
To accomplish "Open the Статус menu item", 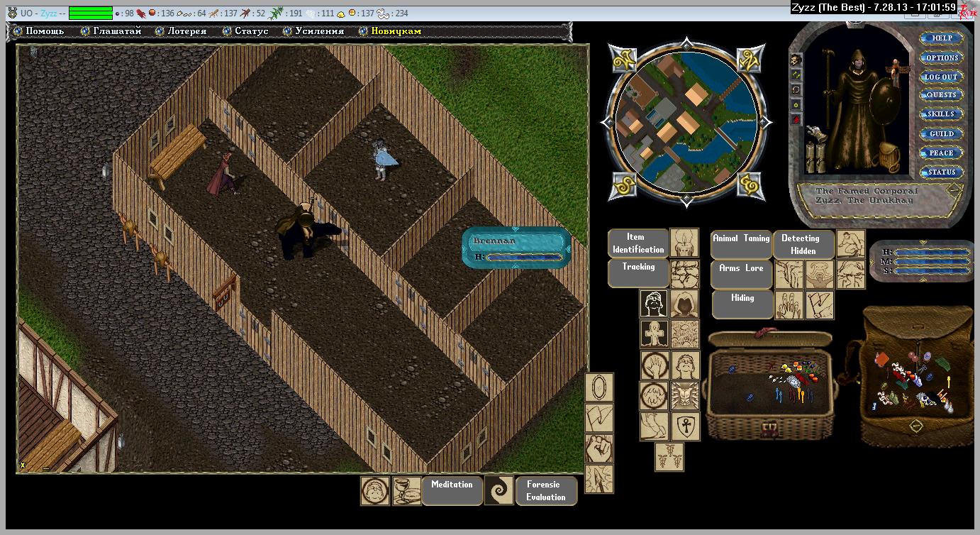I will point(251,31).
